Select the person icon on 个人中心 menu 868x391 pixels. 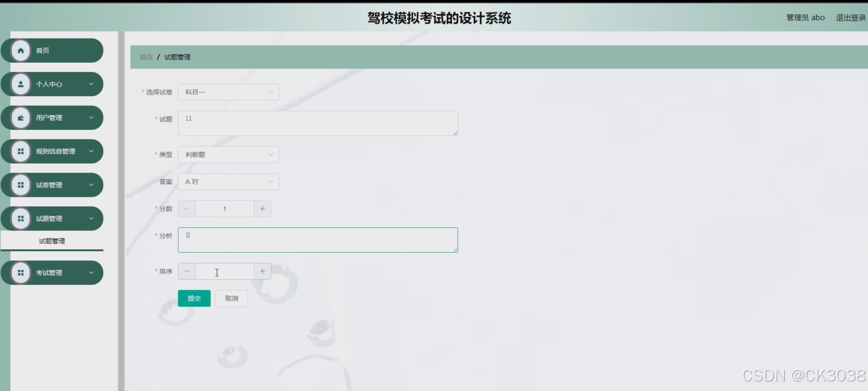[x=22, y=84]
